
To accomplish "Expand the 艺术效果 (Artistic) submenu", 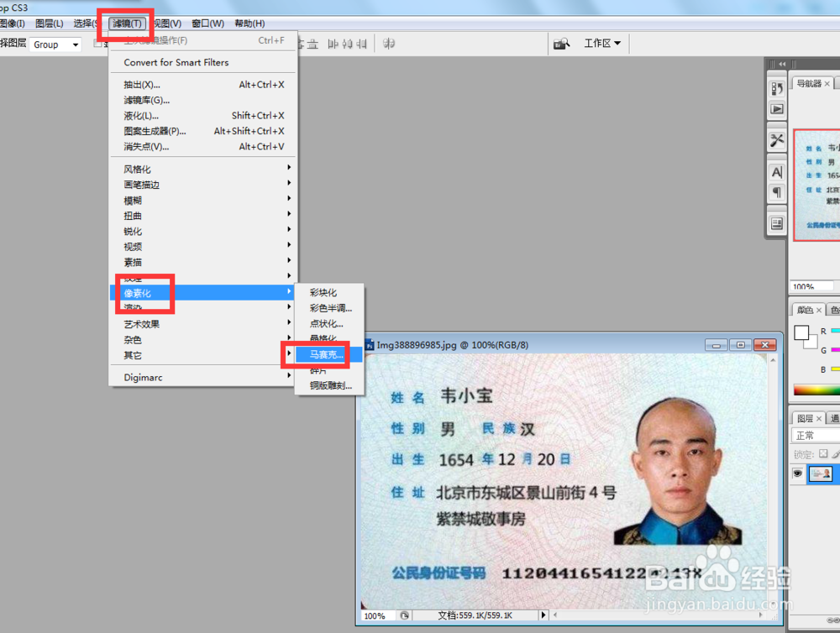I will pyautogui.click(x=203, y=324).
